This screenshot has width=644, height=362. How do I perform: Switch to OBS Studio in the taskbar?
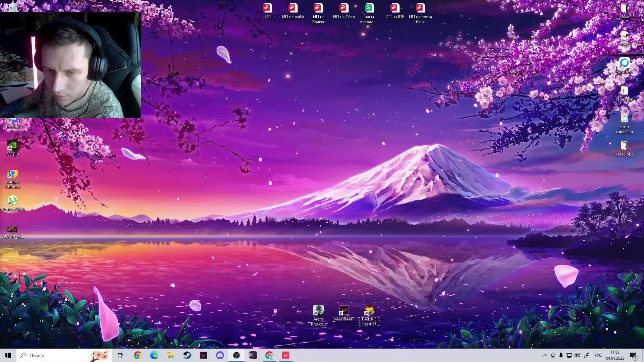236,355
